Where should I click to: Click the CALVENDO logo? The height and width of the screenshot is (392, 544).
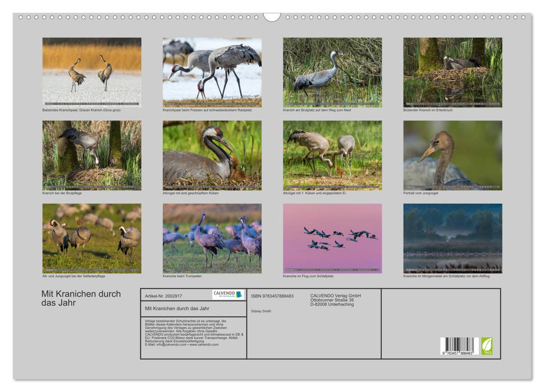[x=228, y=295]
